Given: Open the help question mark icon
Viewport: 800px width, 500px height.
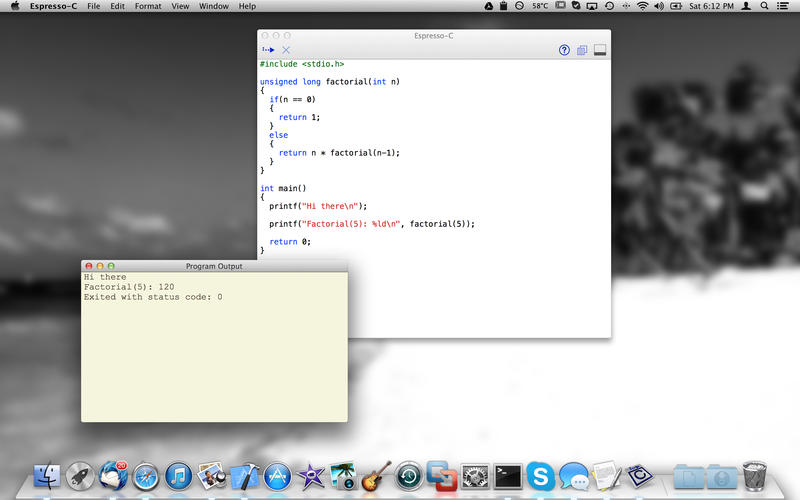Looking at the screenshot, I should [x=564, y=50].
